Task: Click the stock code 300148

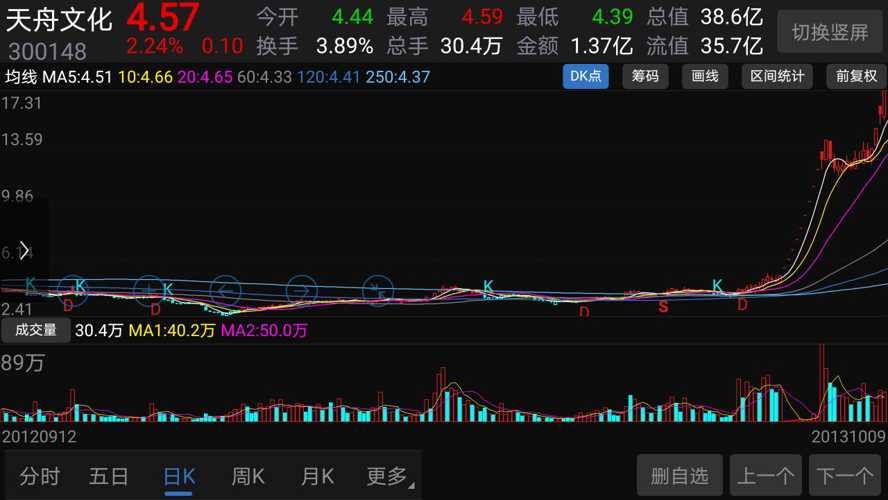Action: click(47, 52)
